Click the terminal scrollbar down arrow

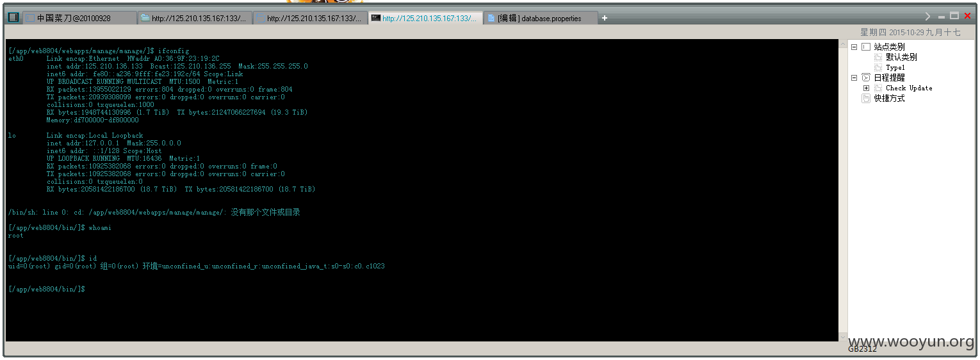(x=843, y=336)
